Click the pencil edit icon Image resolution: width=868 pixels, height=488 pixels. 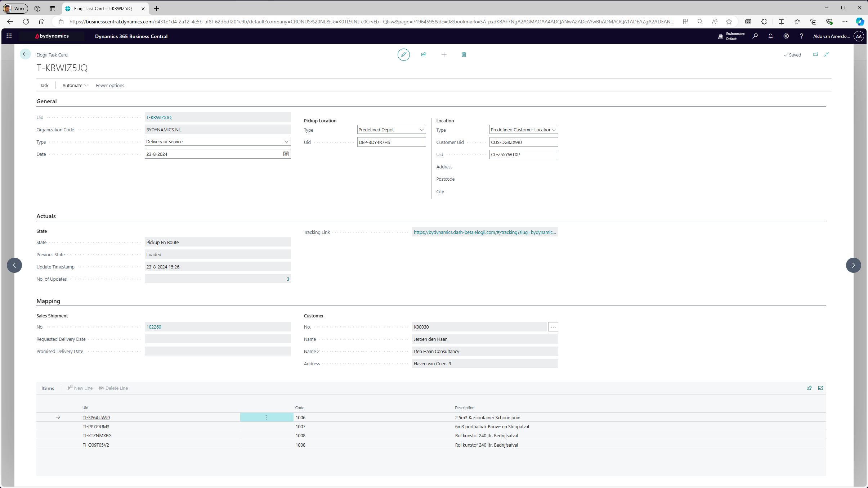tap(403, 54)
